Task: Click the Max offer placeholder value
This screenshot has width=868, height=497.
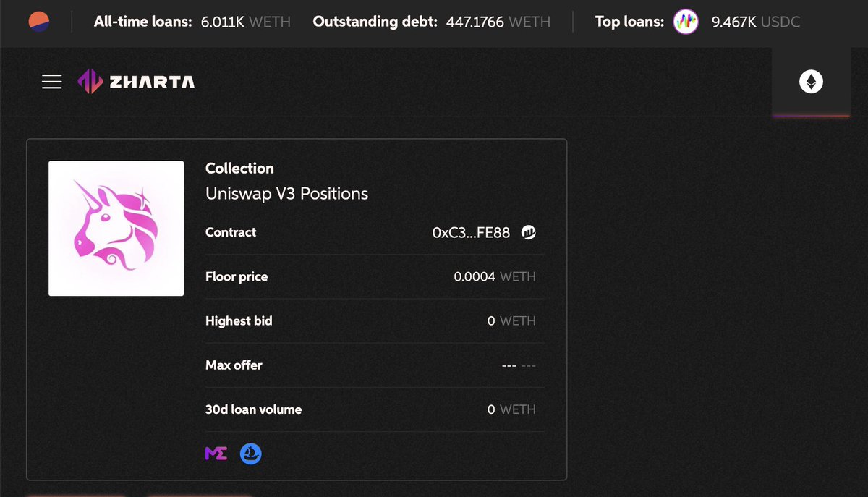Action: pos(519,365)
